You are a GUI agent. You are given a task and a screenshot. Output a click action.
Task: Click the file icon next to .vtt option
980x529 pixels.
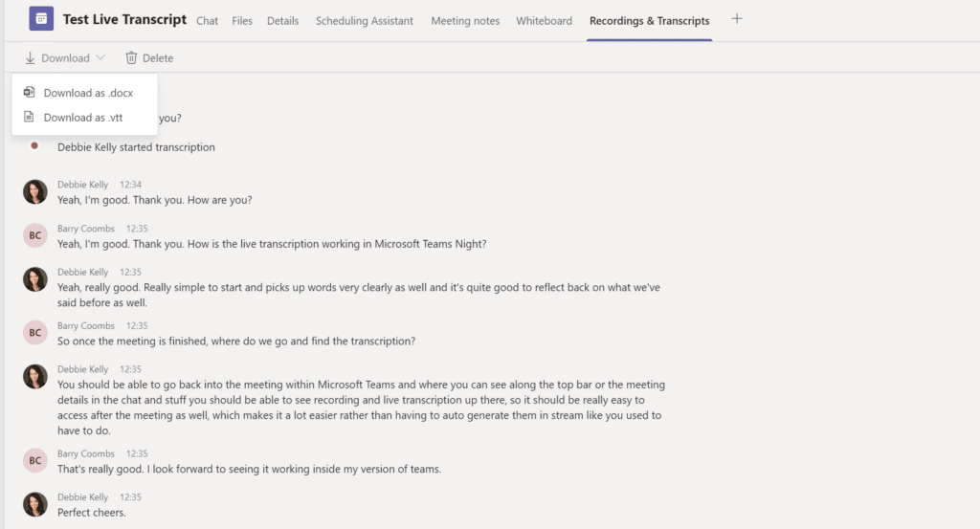click(29, 117)
